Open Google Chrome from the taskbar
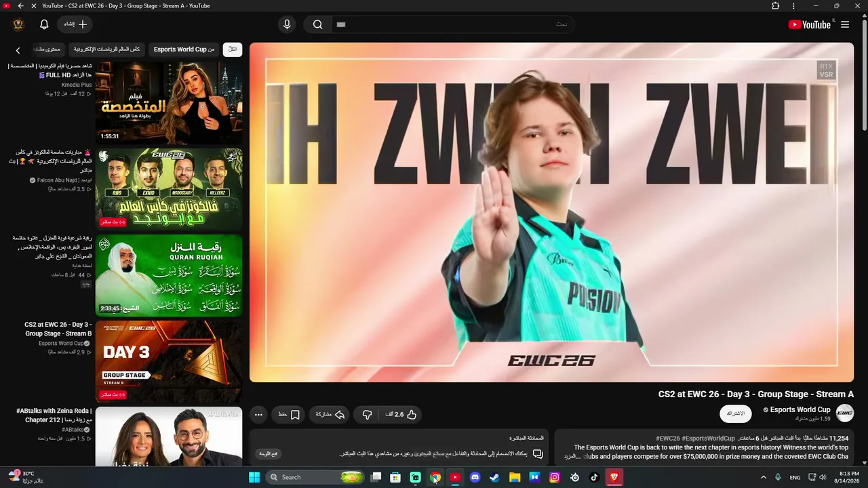868x488 pixels. tap(435, 477)
